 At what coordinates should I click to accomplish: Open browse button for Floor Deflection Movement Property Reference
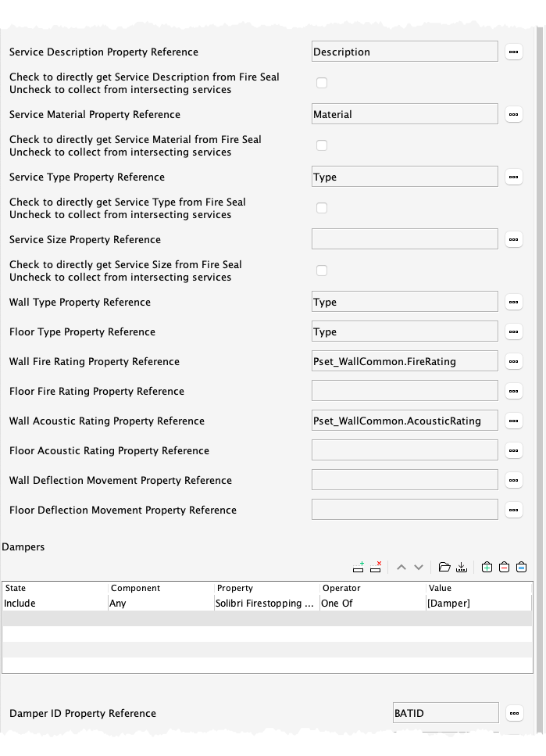514,510
